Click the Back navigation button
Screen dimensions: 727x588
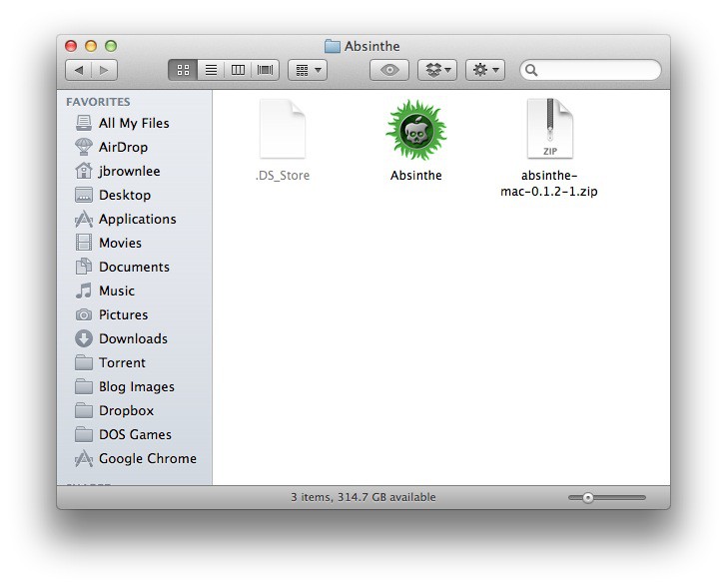tap(79, 70)
